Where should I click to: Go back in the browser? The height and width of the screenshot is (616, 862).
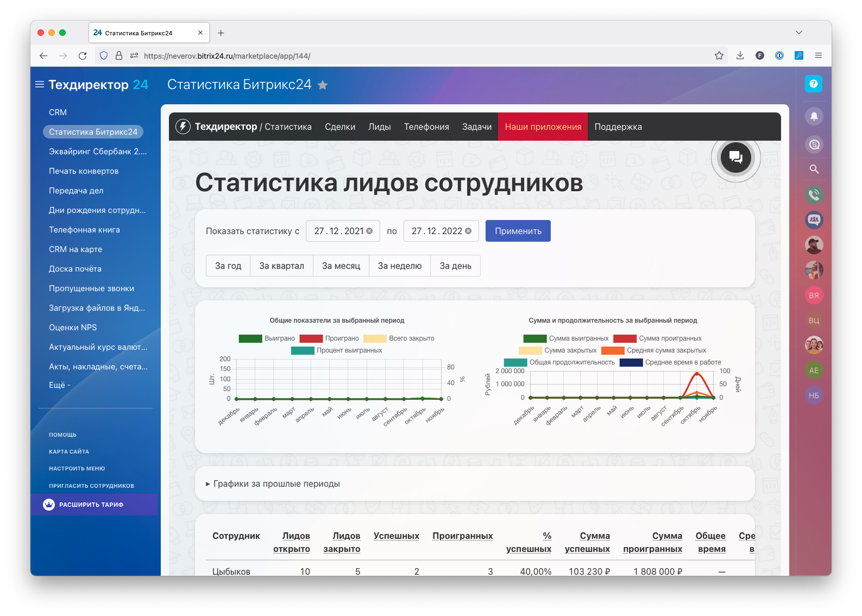(x=43, y=55)
